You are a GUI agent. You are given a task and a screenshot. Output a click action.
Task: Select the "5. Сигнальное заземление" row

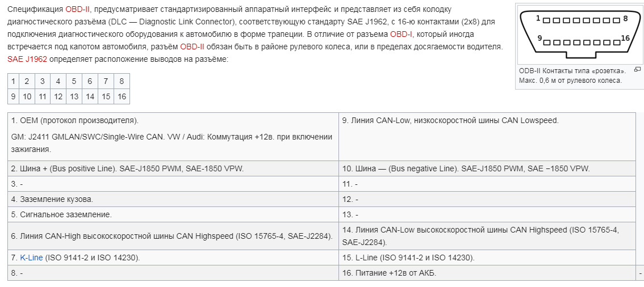(173, 214)
